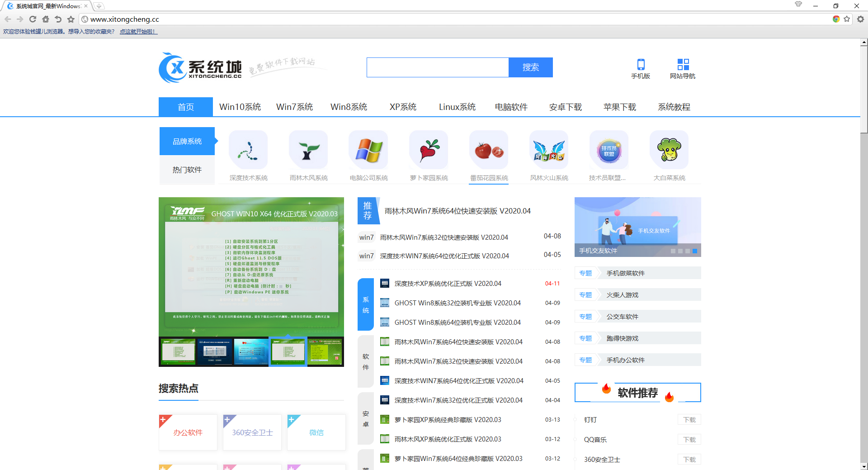The width and height of the screenshot is (868, 470).
Task: Open 深度技术XP系统优化正式版 V2020.04 link
Action: click(x=448, y=284)
